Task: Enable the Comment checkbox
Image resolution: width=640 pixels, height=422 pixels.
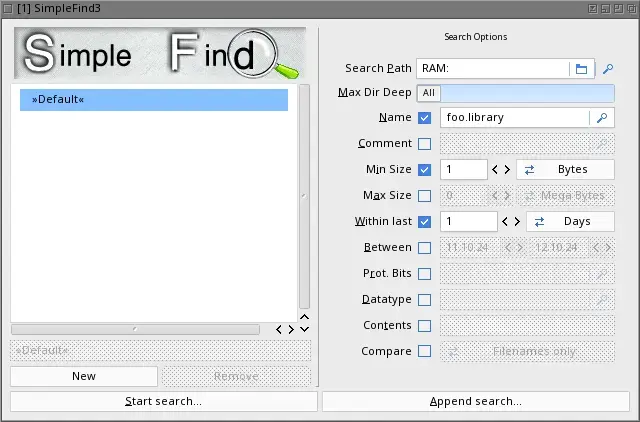Action: pyautogui.click(x=424, y=144)
